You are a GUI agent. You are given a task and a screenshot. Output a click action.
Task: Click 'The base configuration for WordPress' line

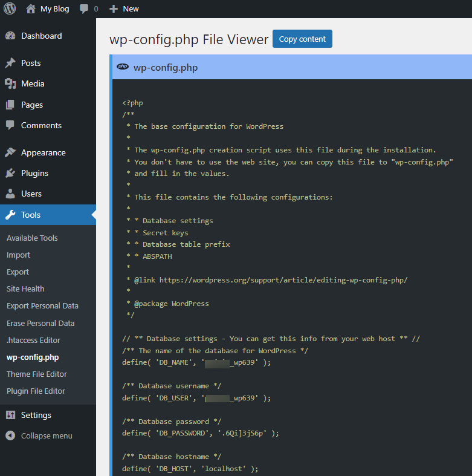(x=205, y=126)
